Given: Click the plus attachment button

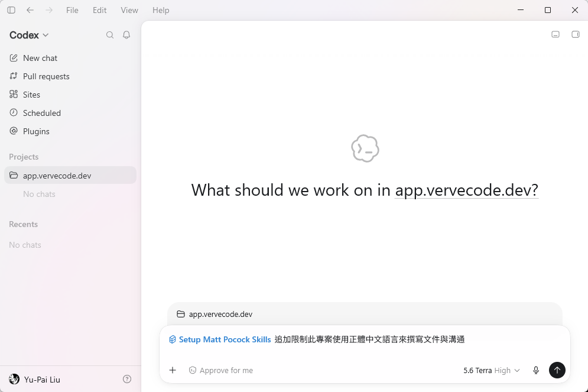Looking at the screenshot, I should 173,370.
